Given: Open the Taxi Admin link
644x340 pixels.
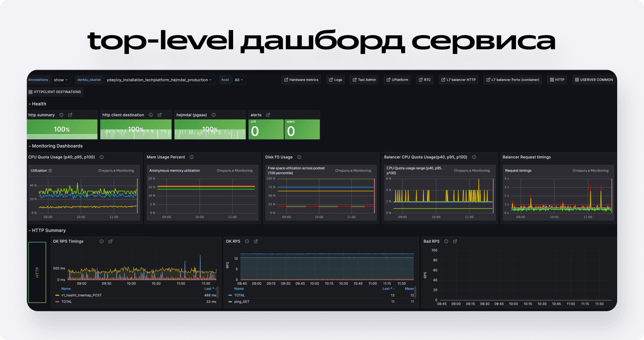Looking at the screenshot, I should (364, 80).
